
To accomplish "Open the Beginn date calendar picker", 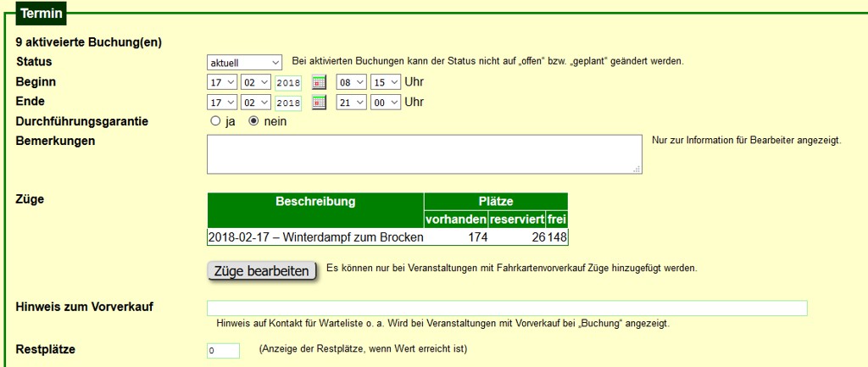I will [319, 82].
